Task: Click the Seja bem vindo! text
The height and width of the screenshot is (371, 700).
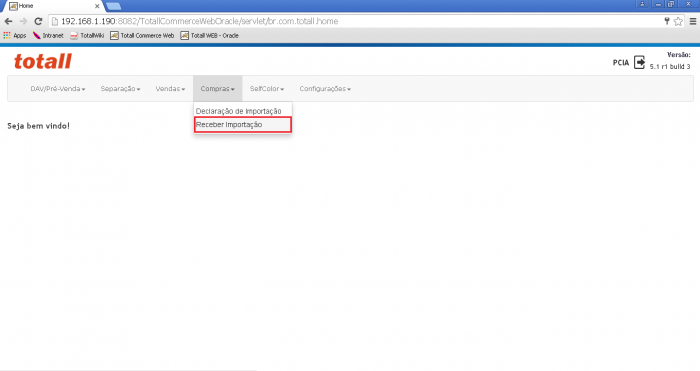Action: (38, 126)
